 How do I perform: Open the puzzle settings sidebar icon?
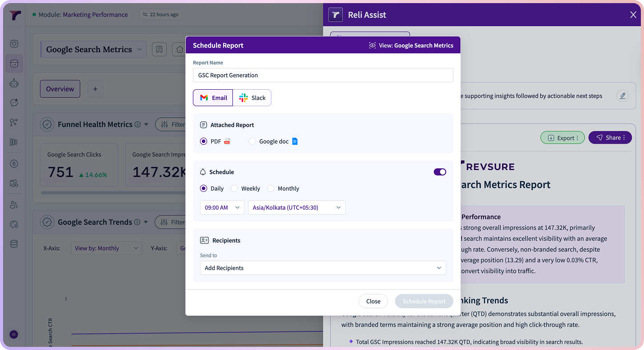(x=14, y=224)
